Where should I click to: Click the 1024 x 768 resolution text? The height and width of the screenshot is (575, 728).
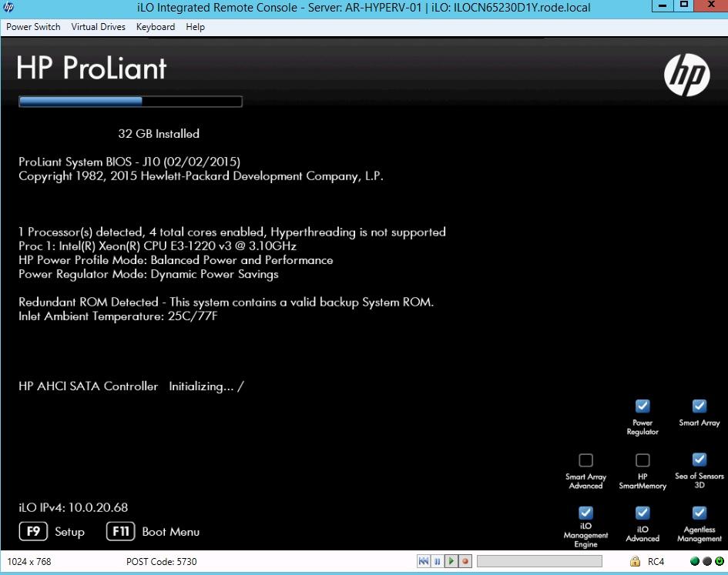point(29,562)
